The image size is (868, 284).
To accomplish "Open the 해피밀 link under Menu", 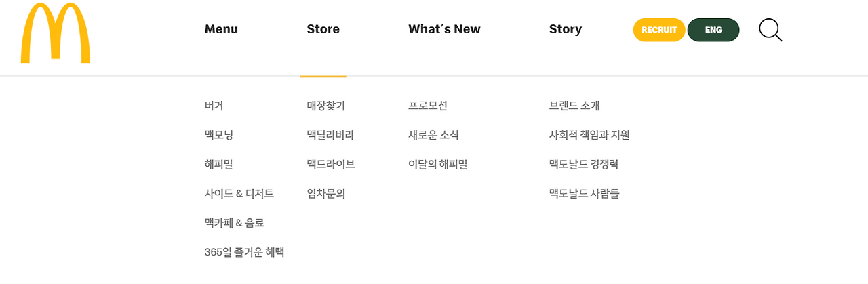I will (218, 164).
